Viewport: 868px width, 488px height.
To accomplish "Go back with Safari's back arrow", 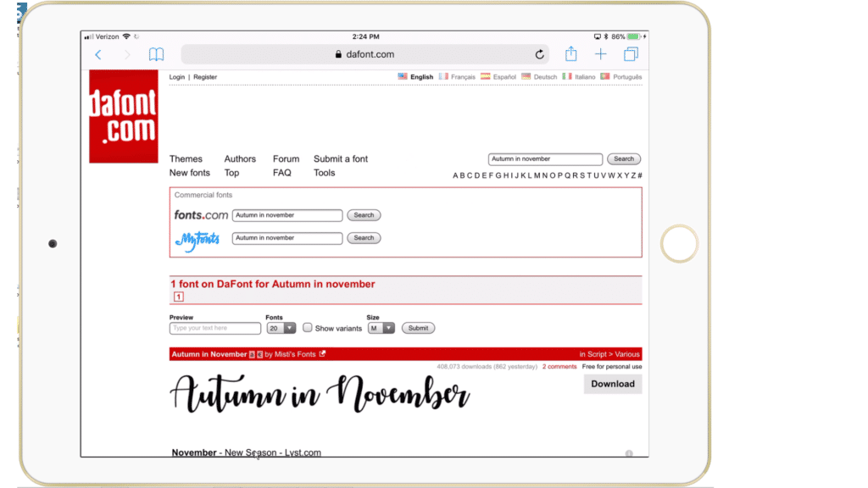I will coord(98,54).
